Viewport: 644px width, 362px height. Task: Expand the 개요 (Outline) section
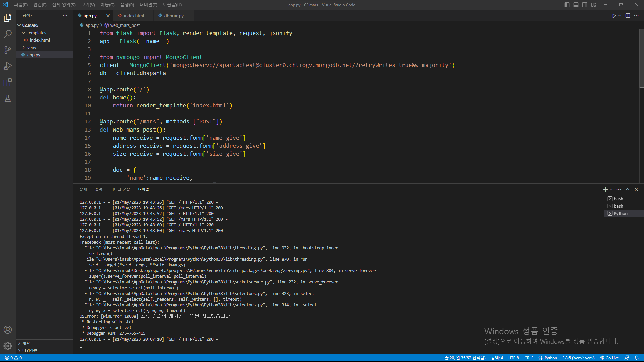[44, 343]
